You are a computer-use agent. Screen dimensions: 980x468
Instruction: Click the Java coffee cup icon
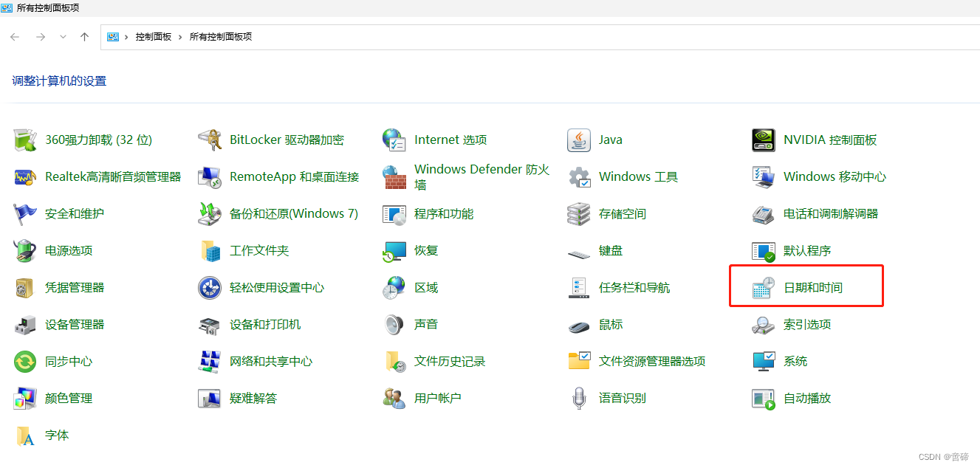point(579,140)
